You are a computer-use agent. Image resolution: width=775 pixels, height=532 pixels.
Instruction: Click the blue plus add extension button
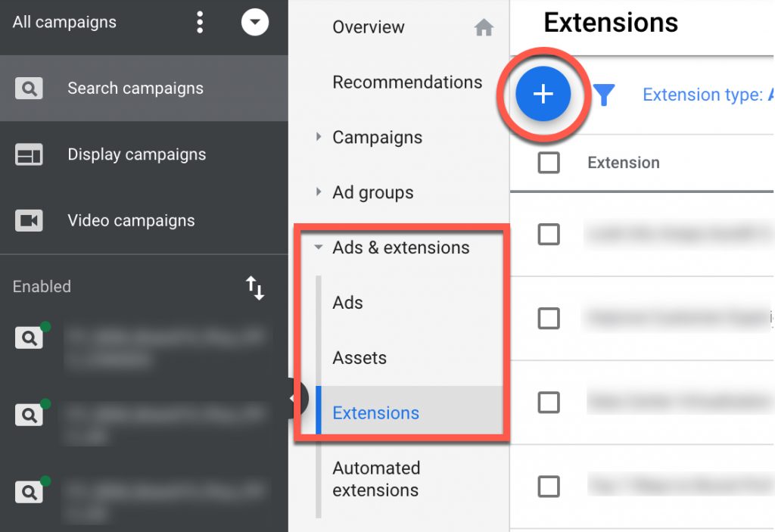[x=543, y=94]
